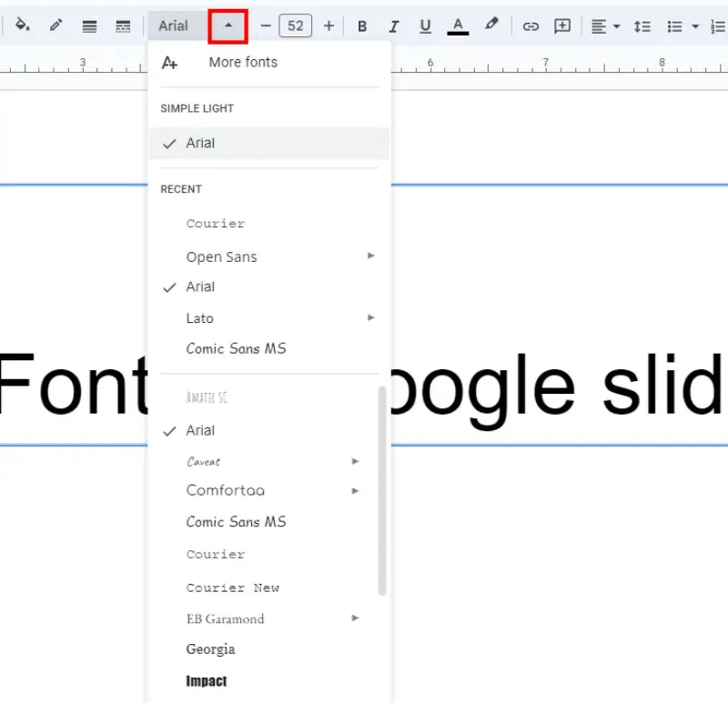Screen dimensions: 728x703
Task: Expand Caveat submenu arrow
Action: pyautogui.click(x=355, y=461)
